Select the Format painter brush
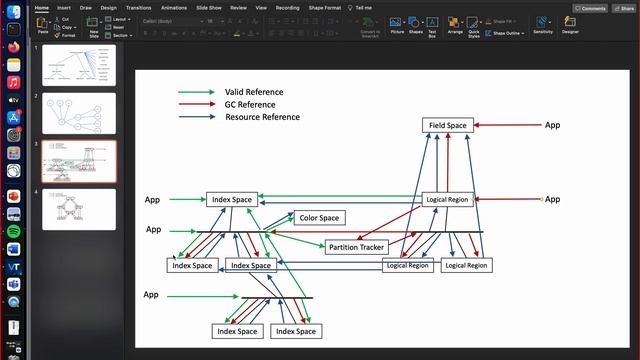 [57, 36]
